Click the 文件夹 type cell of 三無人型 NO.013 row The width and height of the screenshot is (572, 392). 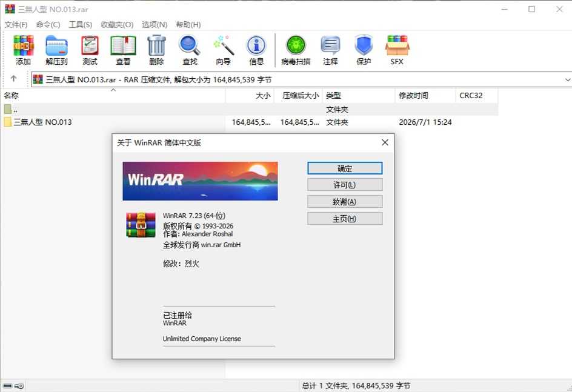tap(337, 122)
